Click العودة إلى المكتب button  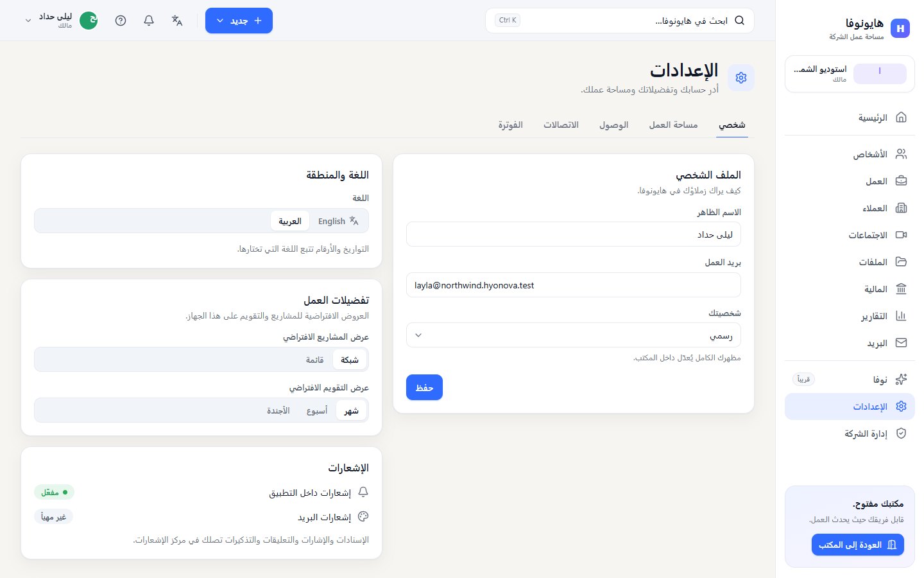858,545
